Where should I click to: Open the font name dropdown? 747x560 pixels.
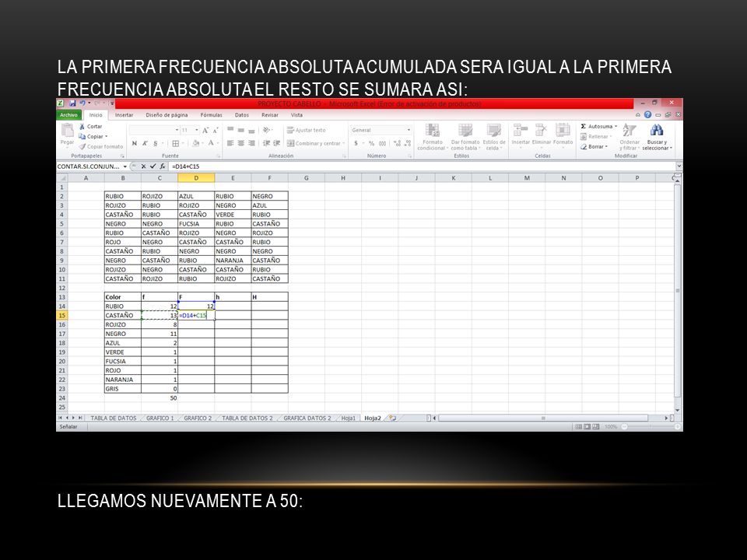click(177, 130)
